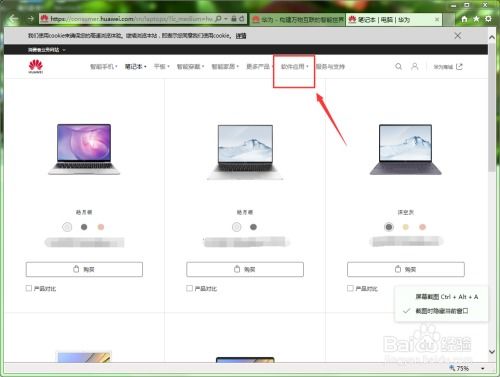The width and height of the screenshot is (500, 377).
Task: Toggle 截图时隐藏当前窗口 option in popup
Action: click(x=441, y=311)
